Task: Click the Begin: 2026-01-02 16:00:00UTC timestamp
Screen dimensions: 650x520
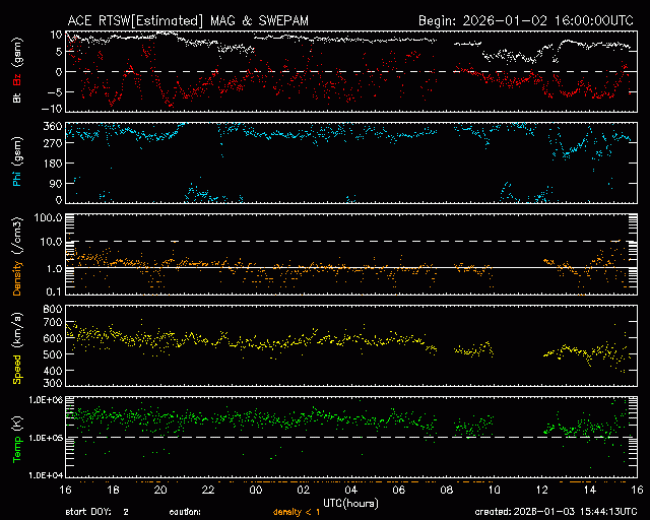Action: coord(526,21)
